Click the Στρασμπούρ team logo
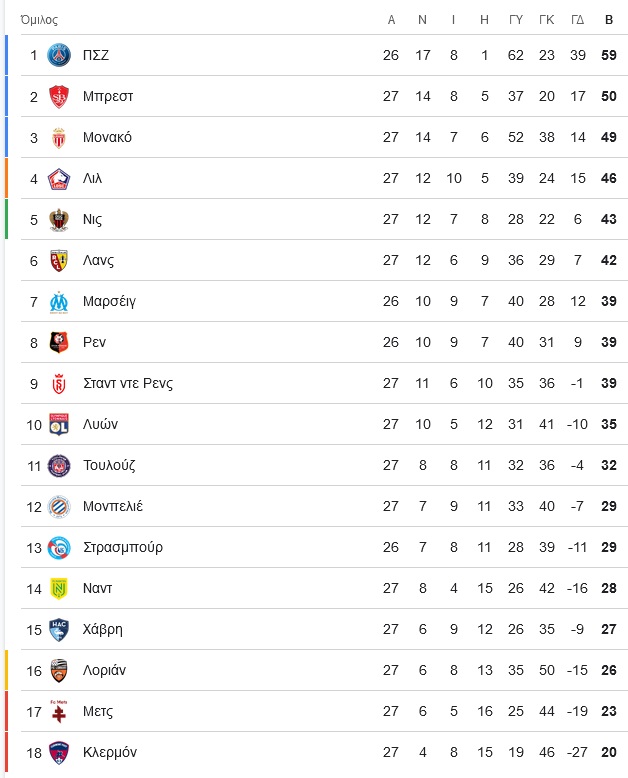Image resolution: width=628 pixels, height=778 pixels. [59, 548]
